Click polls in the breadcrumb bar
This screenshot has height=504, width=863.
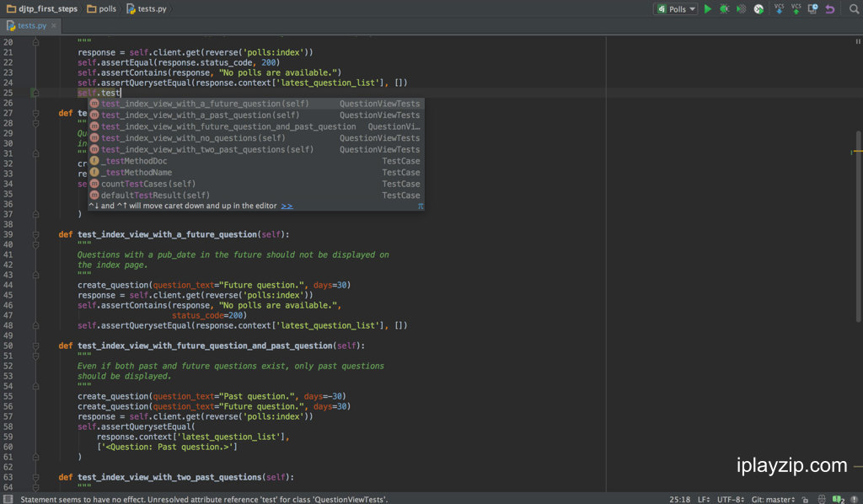107,8
